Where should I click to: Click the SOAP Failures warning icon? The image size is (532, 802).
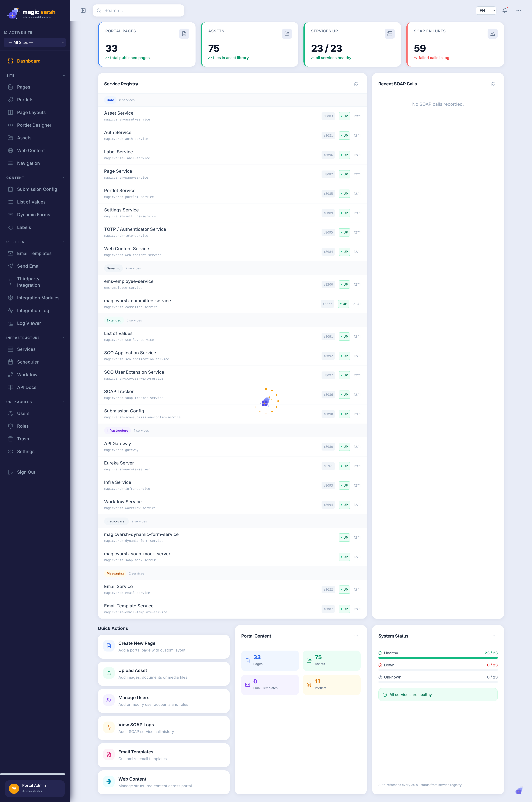492,34
